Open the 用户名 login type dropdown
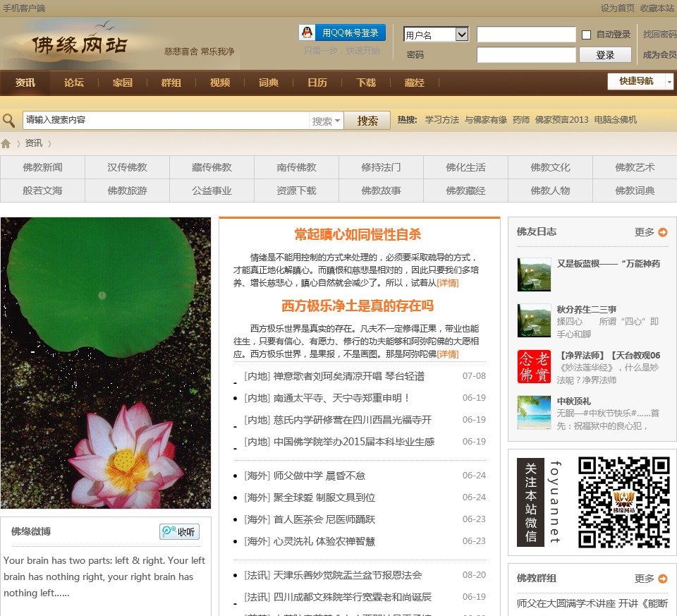677x616 pixels. pyautogui.click(x=436, y=35)
